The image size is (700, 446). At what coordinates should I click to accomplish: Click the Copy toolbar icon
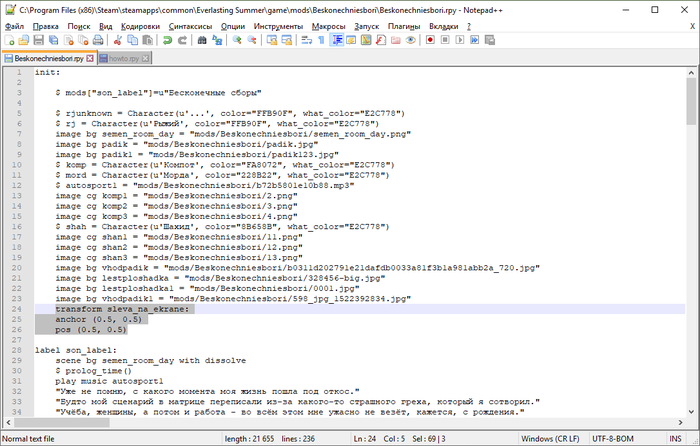click(133, 40)
